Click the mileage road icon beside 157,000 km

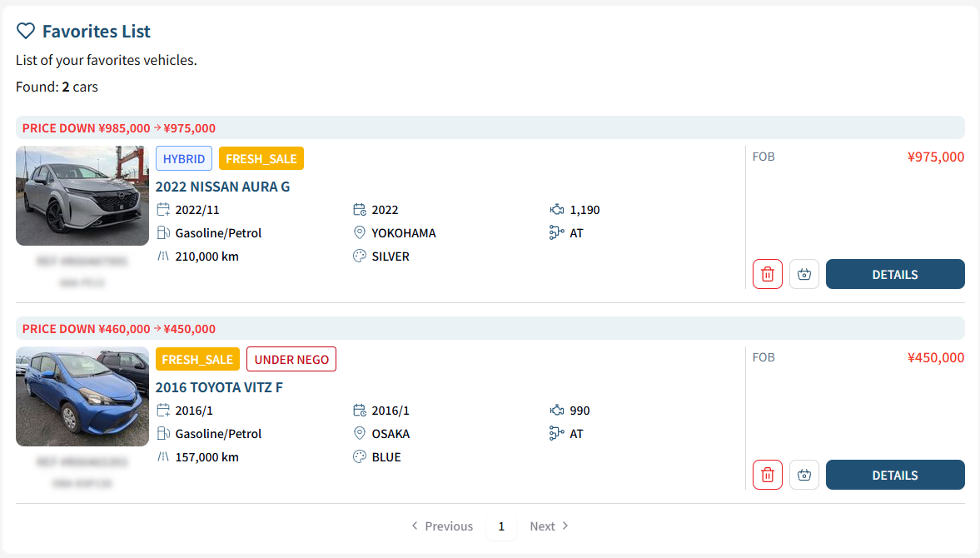[163, 456]
